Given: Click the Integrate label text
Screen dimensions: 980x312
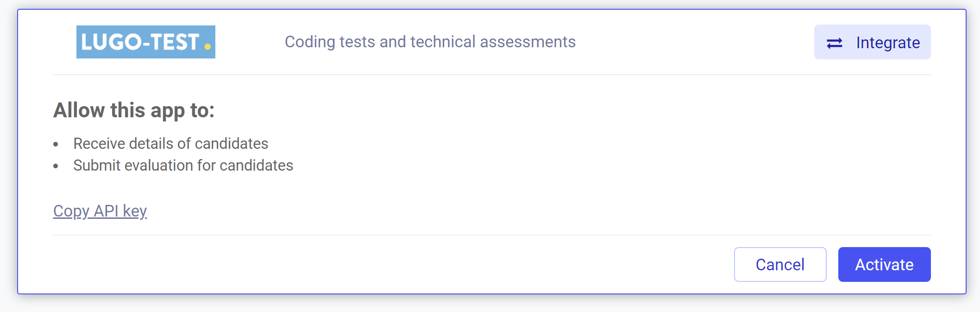Looking at the screenshot, I should tap(888, 43).
